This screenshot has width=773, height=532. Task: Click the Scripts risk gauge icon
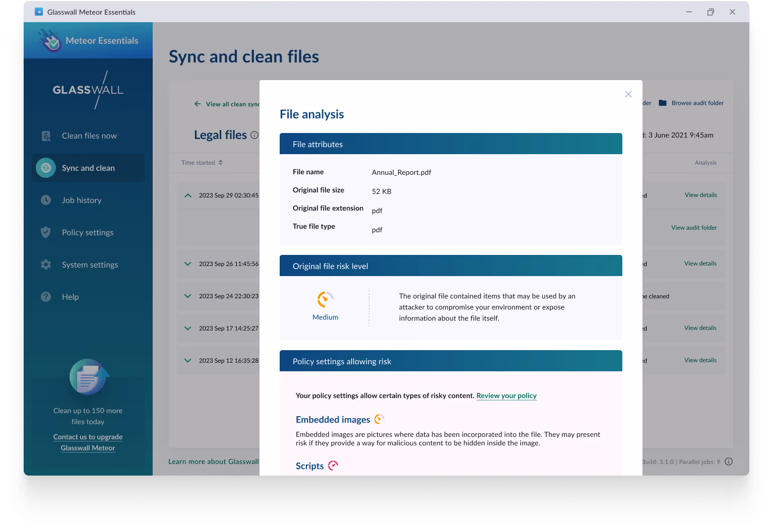coord(333,465)
